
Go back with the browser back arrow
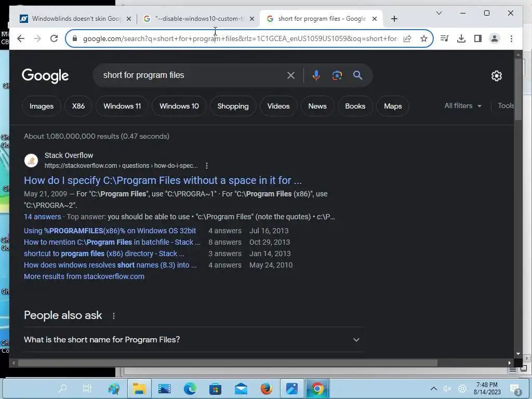pyautogui.click(x=21, y=38)
